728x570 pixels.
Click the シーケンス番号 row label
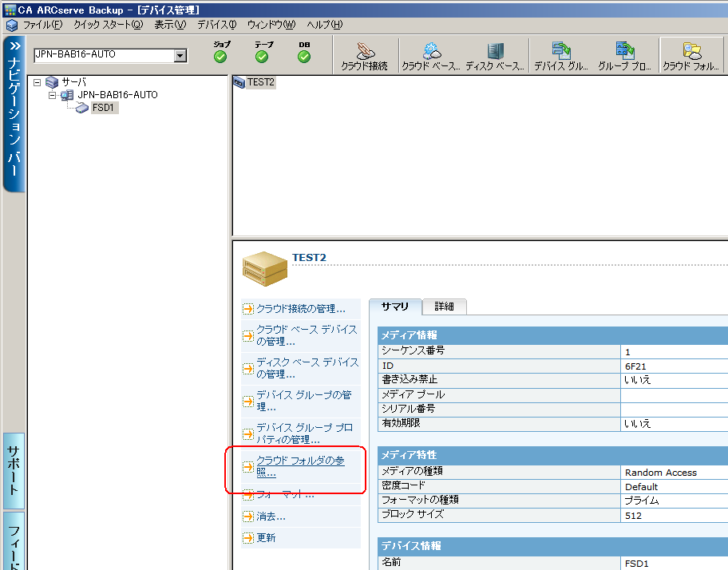click(x=413, y=351)
